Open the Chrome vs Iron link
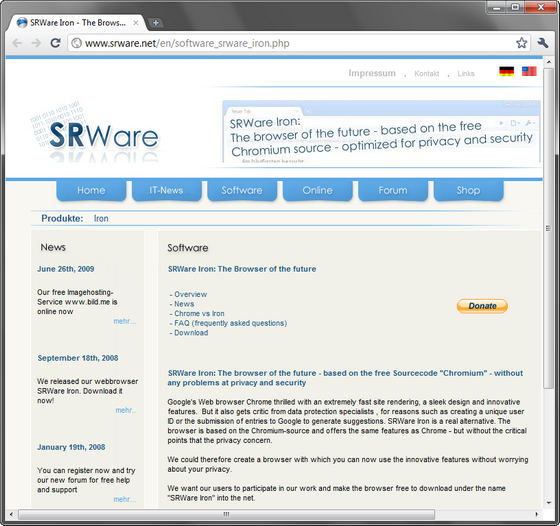Screen dimensions: 560x526 point(199,314)
